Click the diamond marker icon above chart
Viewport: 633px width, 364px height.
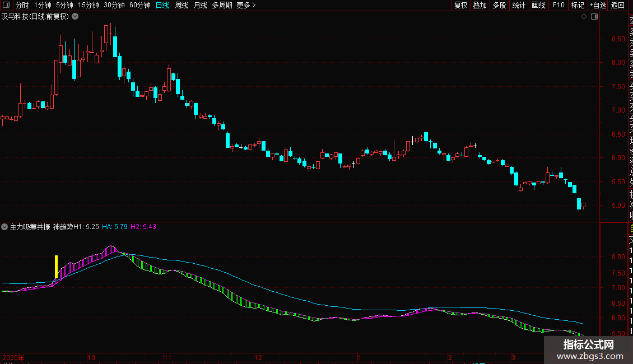click(x=584, y=17)
